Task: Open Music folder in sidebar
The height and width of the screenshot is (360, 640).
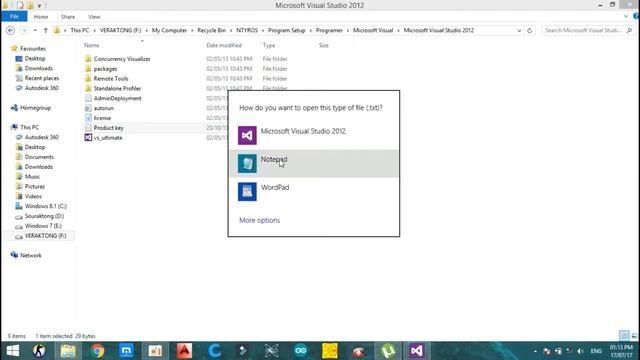Action: pyautogui.click(x=32, y=176)
